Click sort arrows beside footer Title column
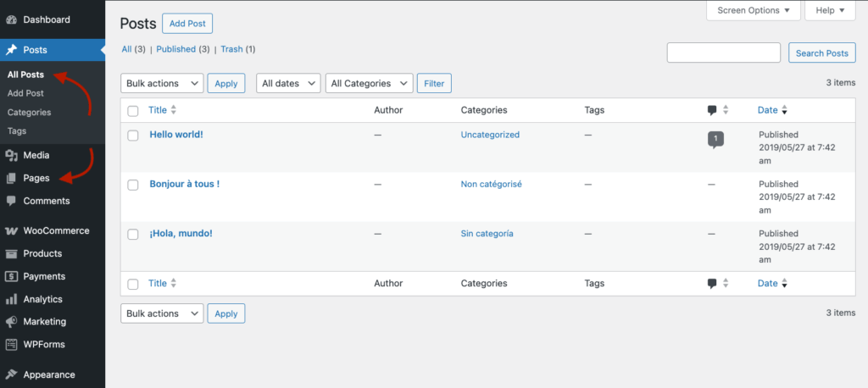The height and width of the screenshot is (388, 868). [x=173, y=284]
